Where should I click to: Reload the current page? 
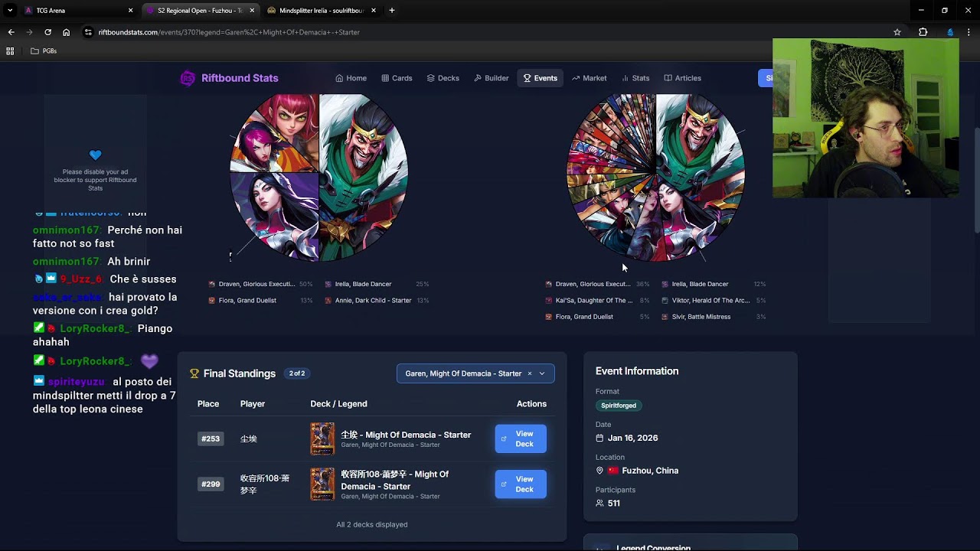[x=47, y=32]
